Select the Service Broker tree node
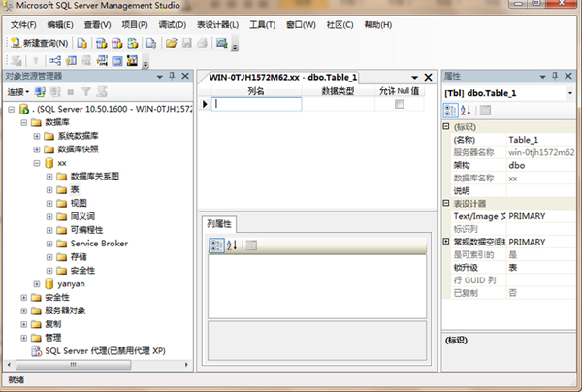Viewport: 582px width, 392px height. [98, 243]
